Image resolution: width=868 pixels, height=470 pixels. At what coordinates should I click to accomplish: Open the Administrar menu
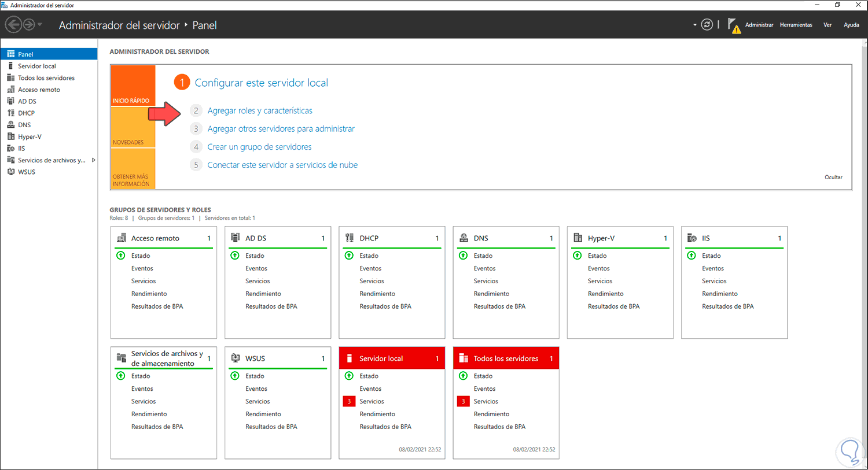coord(759,25)
